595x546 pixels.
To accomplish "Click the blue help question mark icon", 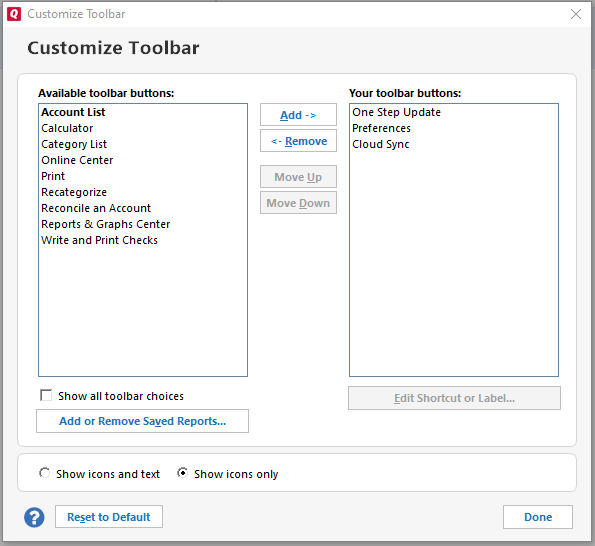I will point(34,517).
